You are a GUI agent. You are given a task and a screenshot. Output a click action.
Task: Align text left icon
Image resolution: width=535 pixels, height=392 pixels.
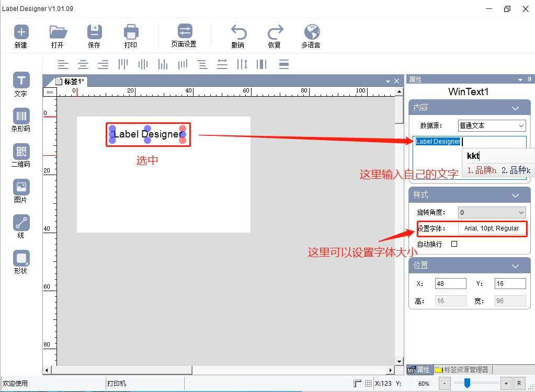(63, 64)
